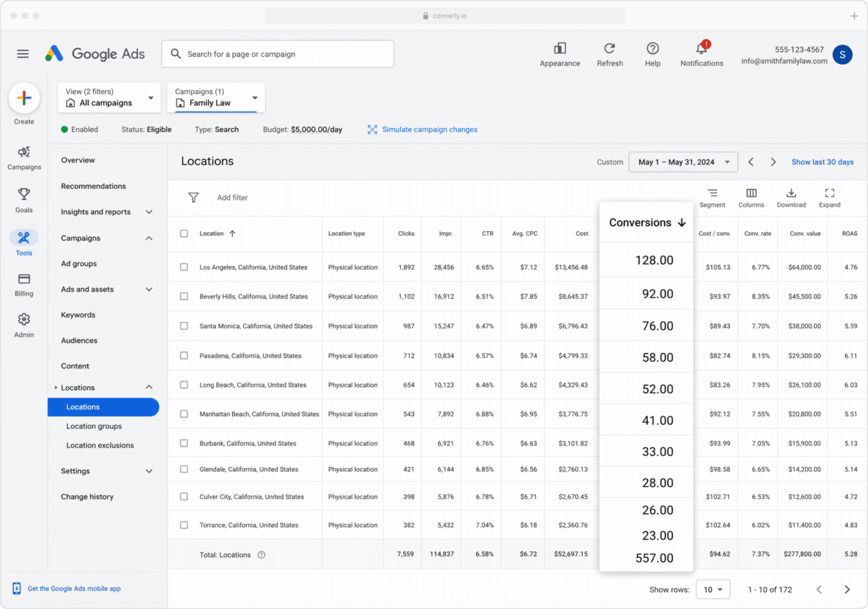Open the May 1 – May 31 date dropdown
This screenshot has height=609, width=868.
click(683, 162)
